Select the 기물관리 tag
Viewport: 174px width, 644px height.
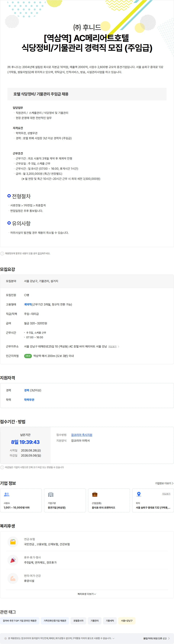pyautogui.click(x=94, y=621)
